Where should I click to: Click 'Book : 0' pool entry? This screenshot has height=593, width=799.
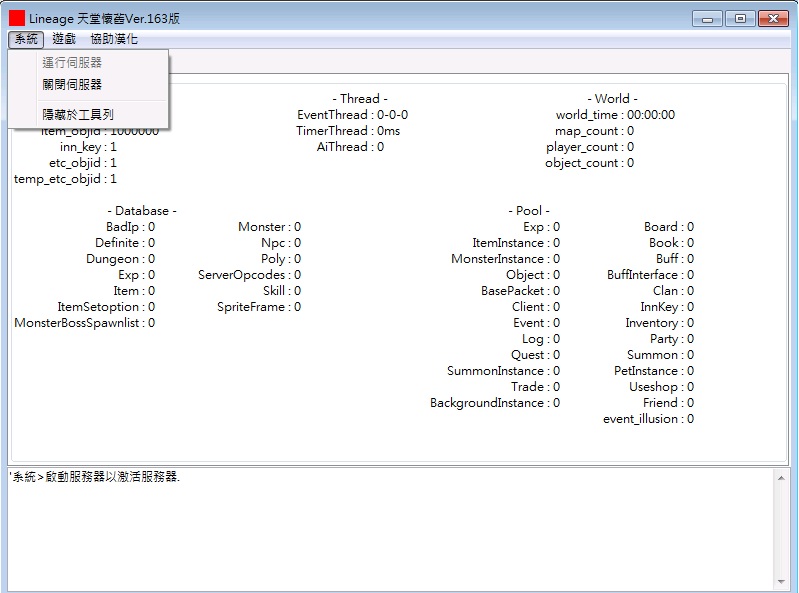672,242
